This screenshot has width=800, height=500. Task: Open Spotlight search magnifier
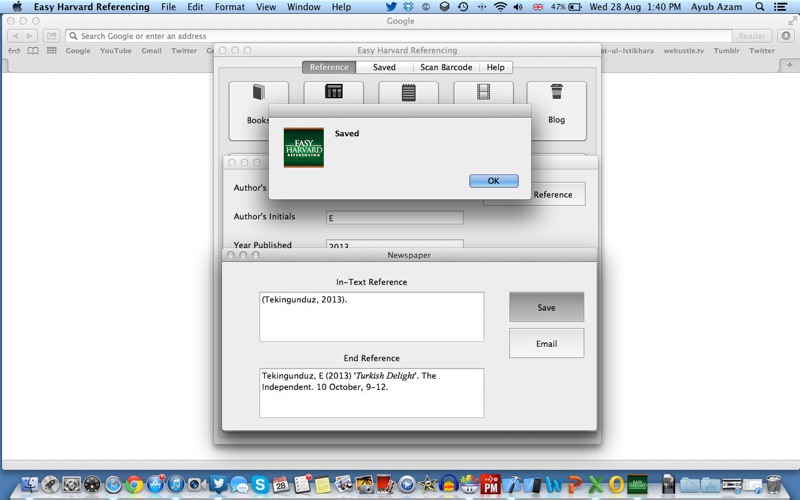[x=760, y=7]
